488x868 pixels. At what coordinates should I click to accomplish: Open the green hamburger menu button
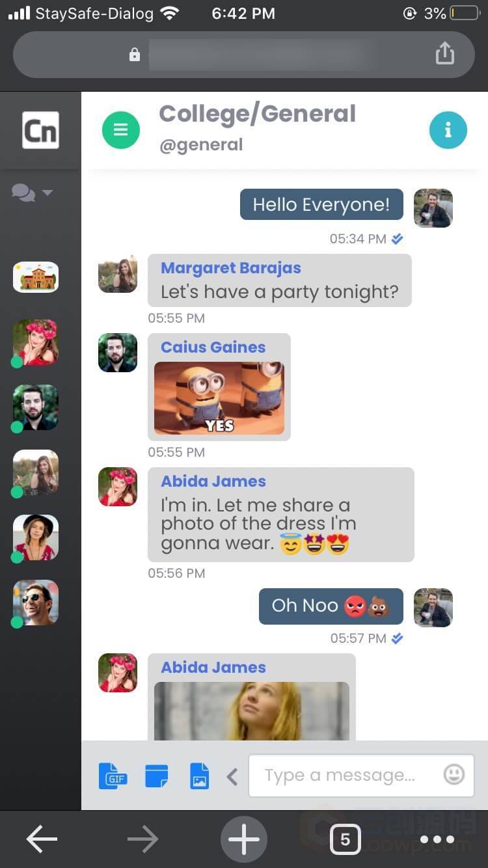(x=120, y=130)
